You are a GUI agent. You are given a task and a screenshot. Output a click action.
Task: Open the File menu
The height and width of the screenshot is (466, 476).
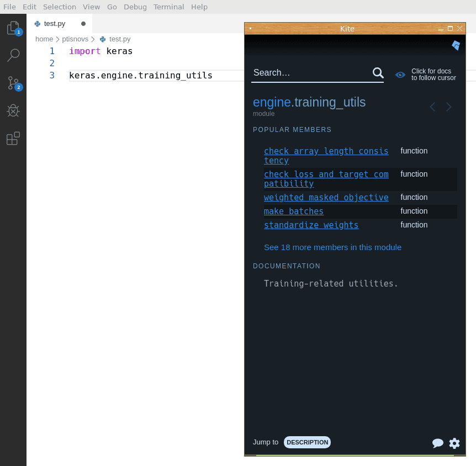10,7
